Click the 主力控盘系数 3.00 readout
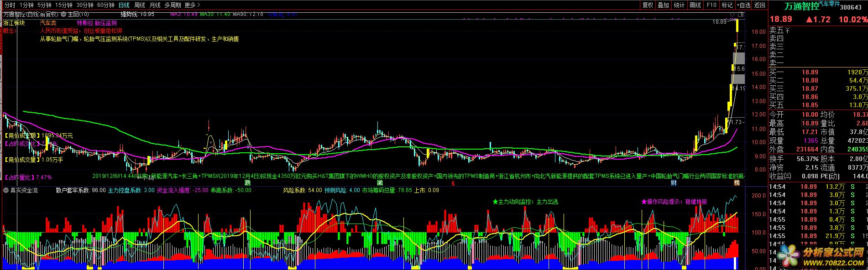The height and width of the screenshot is (270, 868). click(x=131, y=190)
